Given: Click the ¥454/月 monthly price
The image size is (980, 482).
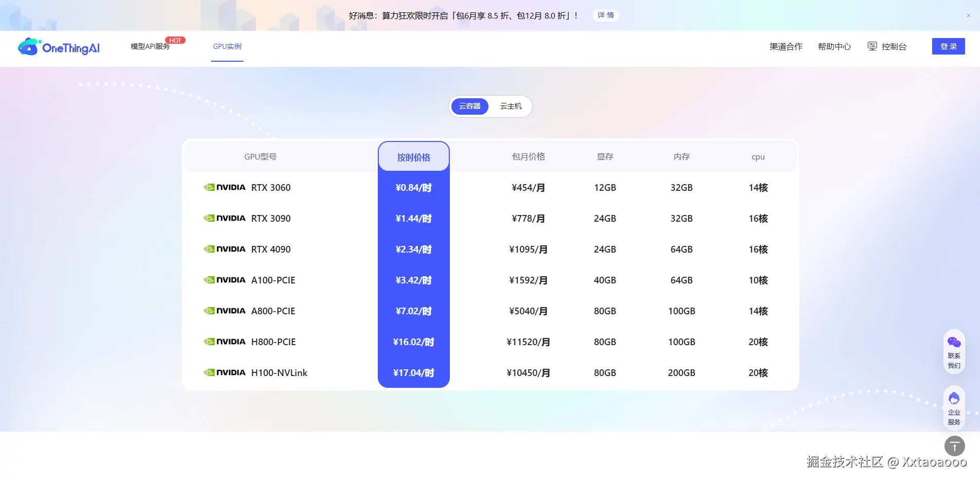Looking at the screenshot, I should tap(529, 188).
